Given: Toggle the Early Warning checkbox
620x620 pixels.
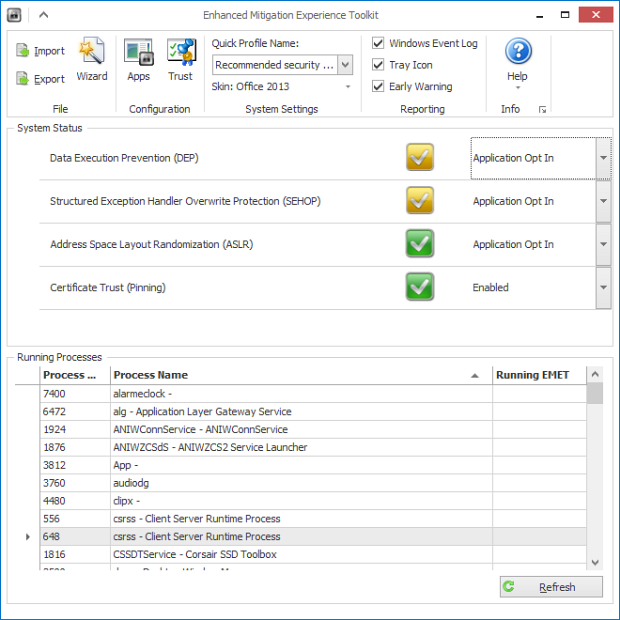Looking at the screenshot, I should pos(378,86).
